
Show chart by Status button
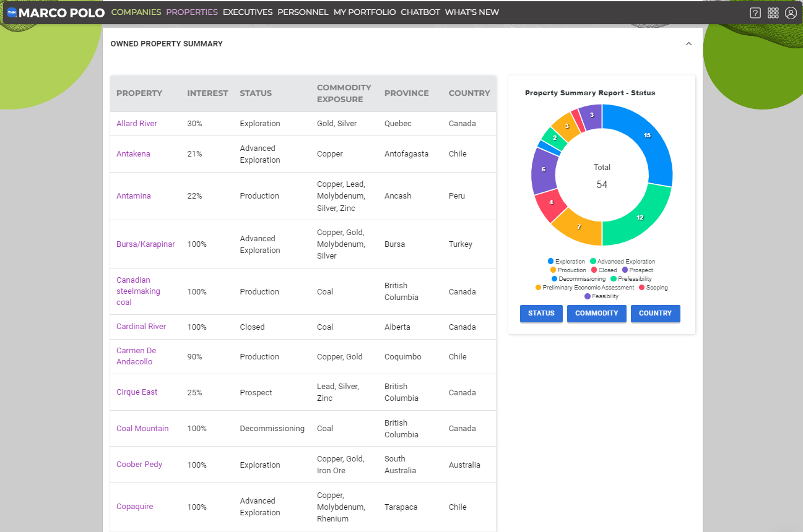click(x=541, y=314)
